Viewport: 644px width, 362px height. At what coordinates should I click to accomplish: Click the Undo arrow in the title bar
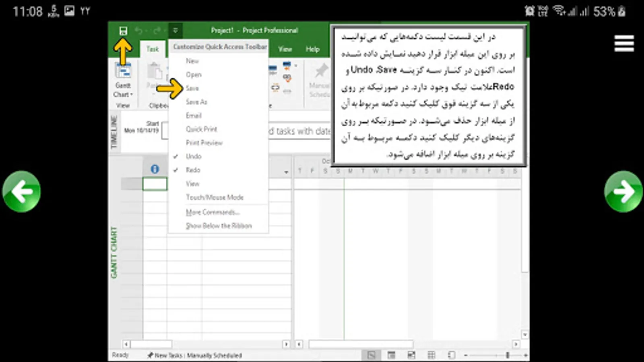pos(139,31)
